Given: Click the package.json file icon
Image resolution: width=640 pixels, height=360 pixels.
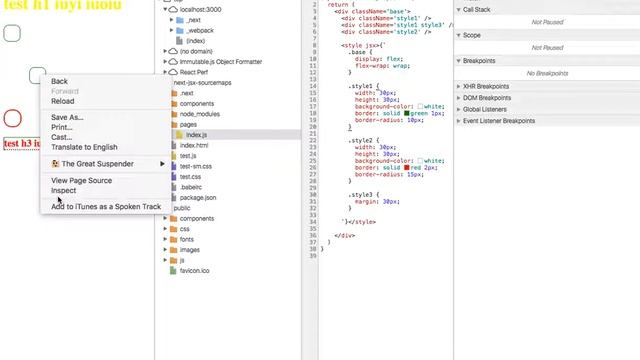Looking at the screenshot, I should 174,198.
